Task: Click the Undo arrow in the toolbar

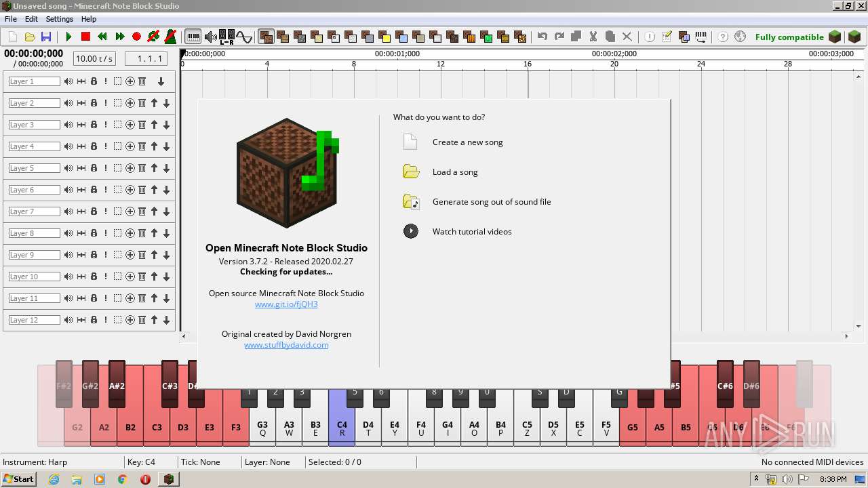Action: 542,37
